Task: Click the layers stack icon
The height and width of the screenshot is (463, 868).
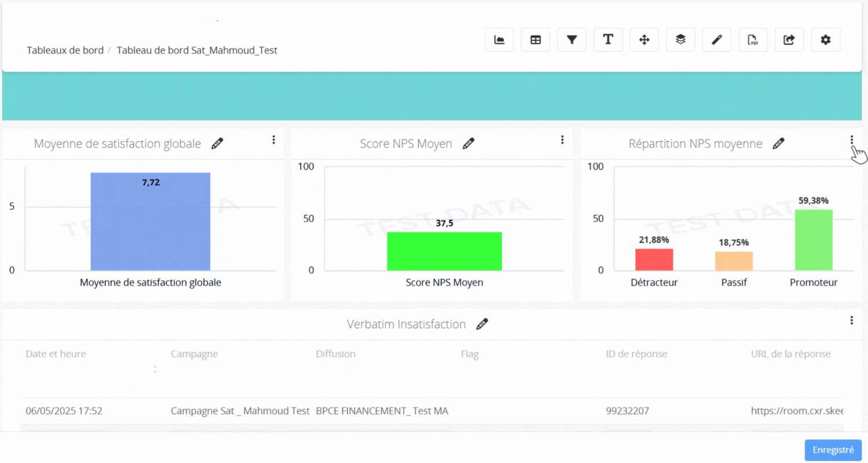Action: [x=681, y=40]
